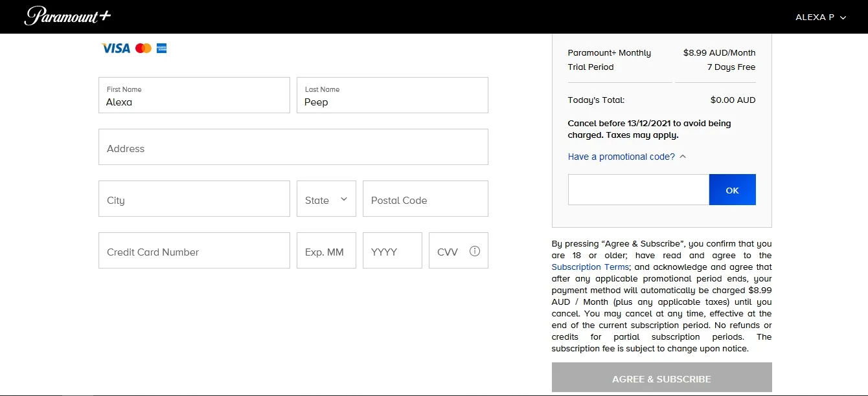868x396 pixels.
Task: Click the Mastercard logo icon
Action: click(143, 48)
